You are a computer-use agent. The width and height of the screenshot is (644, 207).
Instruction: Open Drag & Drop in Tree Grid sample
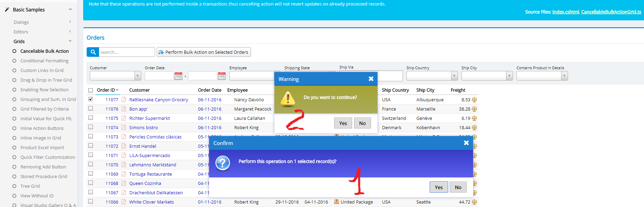[x=46, y=80]
